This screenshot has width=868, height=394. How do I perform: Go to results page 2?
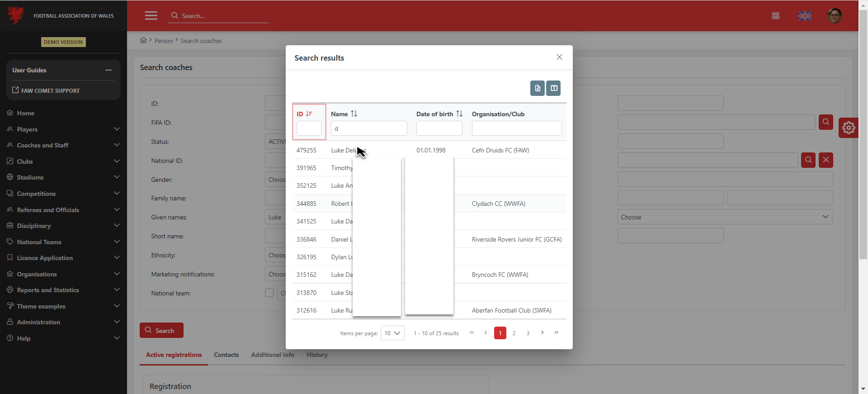tap(514, 333)
